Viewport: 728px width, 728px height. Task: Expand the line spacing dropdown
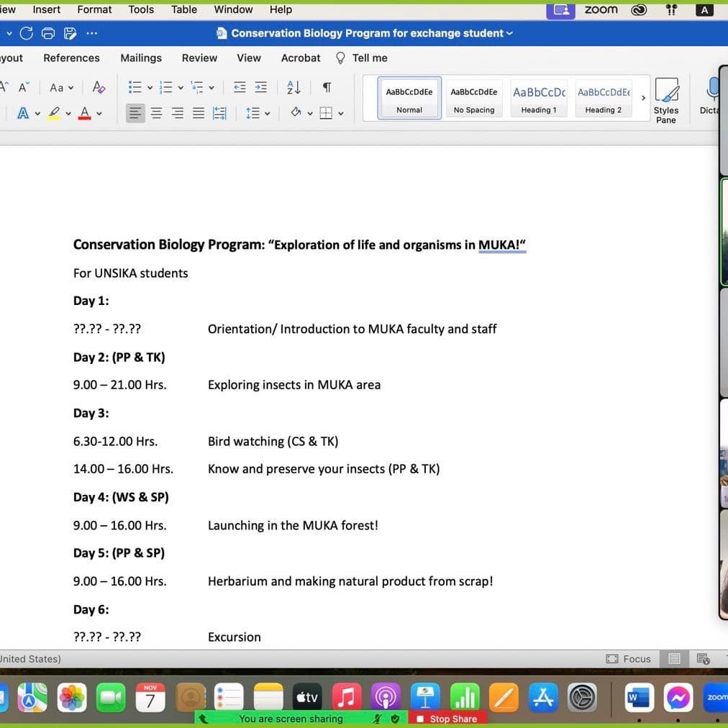pyautogui.click(x=267, y=113)
